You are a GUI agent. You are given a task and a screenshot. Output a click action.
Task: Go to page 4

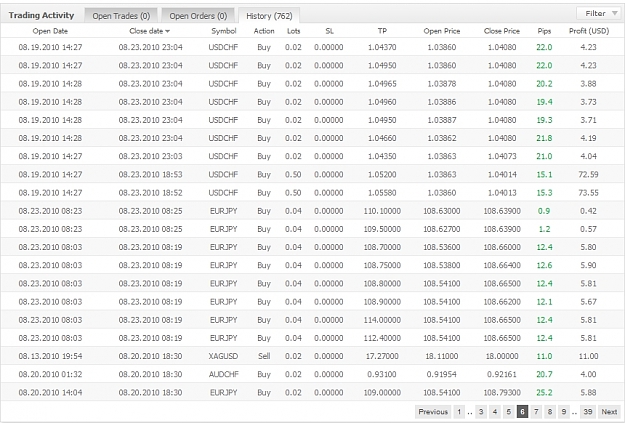coord(495,412)
